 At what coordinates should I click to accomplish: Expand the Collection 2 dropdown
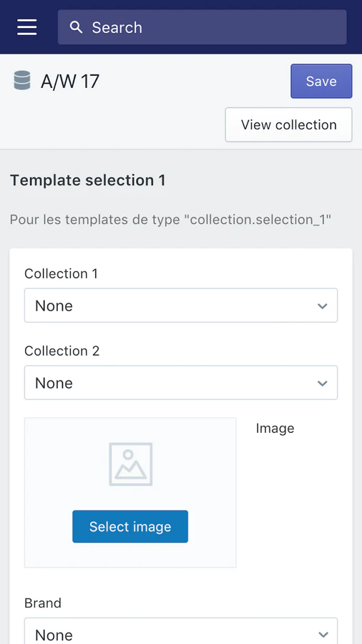coord(181,382)
